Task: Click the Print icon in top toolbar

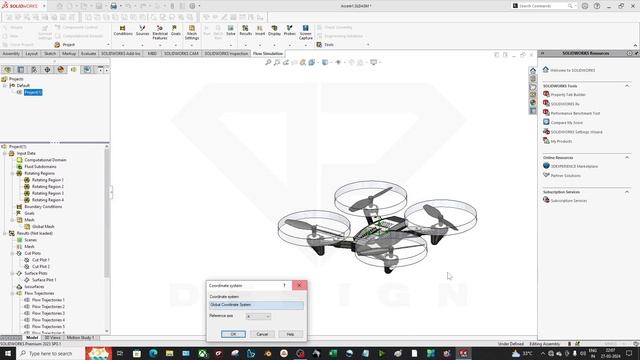Action: (113, 6)
